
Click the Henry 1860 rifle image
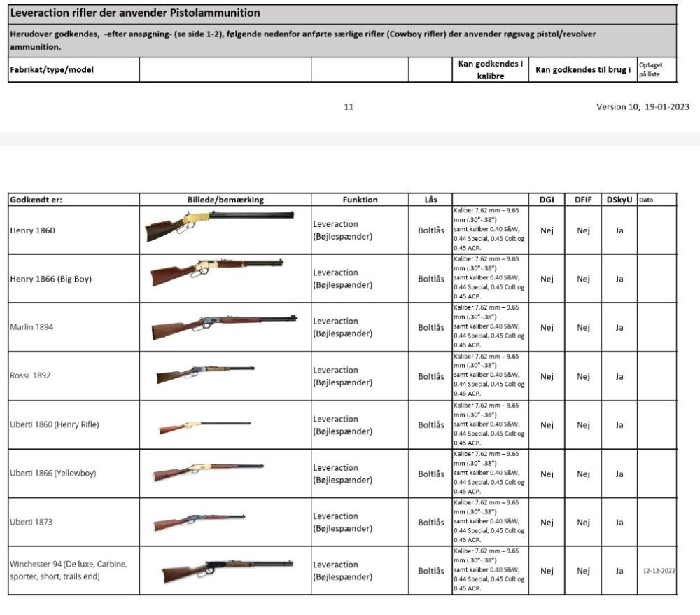pyautogui.click(x=220, y=226)
